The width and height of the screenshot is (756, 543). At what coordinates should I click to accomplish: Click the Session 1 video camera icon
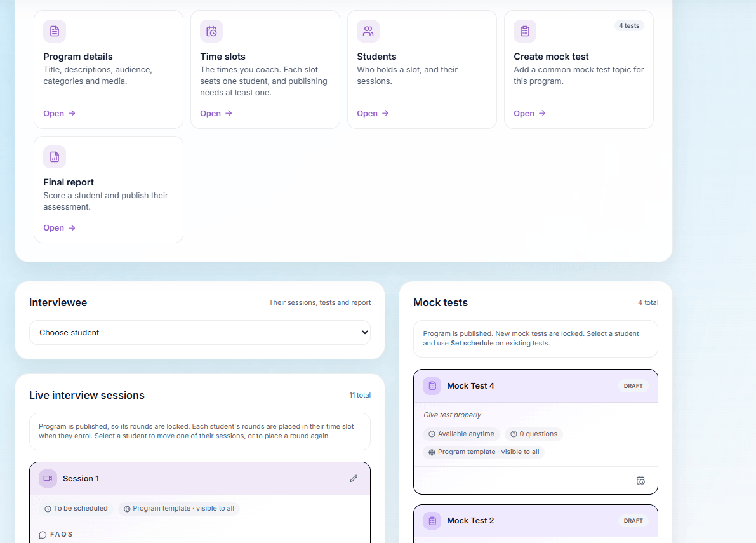(48, 478)
